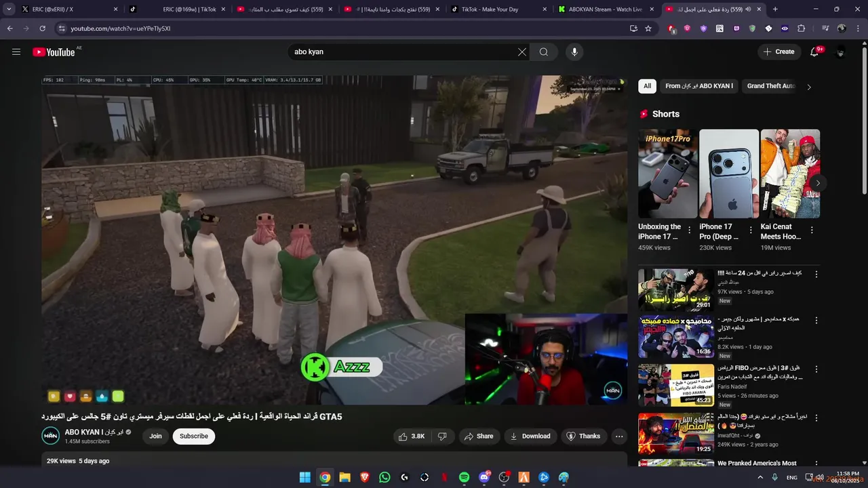
Task: Open Brave browser from the taskbar
Action: 365,477
